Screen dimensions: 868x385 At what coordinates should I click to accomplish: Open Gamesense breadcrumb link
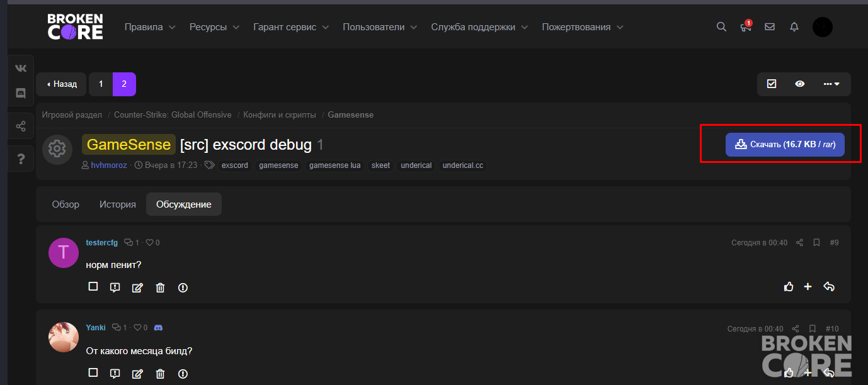coord(350,115)
